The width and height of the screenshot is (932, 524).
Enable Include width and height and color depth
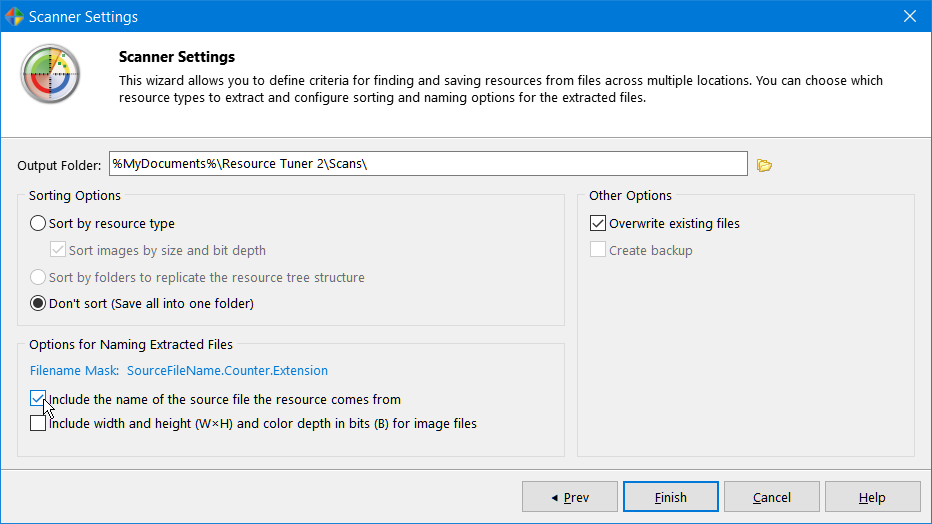pos(38,423)
